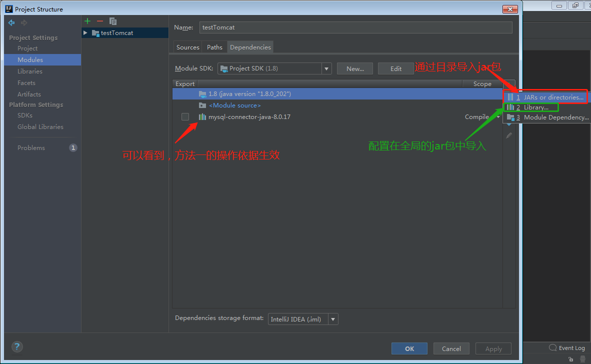
Task: Switch to the Paths tab
Action: tap(214, 47)
